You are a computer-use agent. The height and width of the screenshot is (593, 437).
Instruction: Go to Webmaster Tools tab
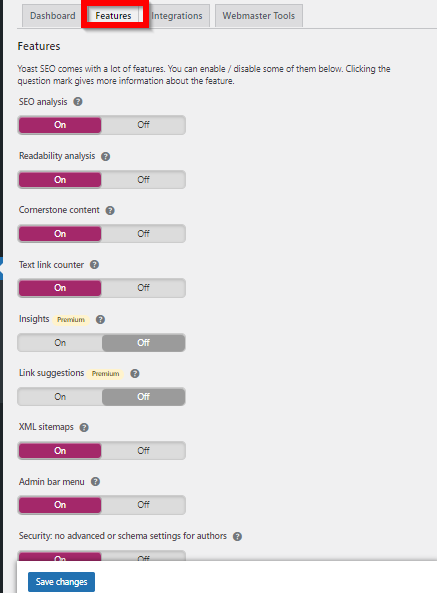click(x=259, y=16)
